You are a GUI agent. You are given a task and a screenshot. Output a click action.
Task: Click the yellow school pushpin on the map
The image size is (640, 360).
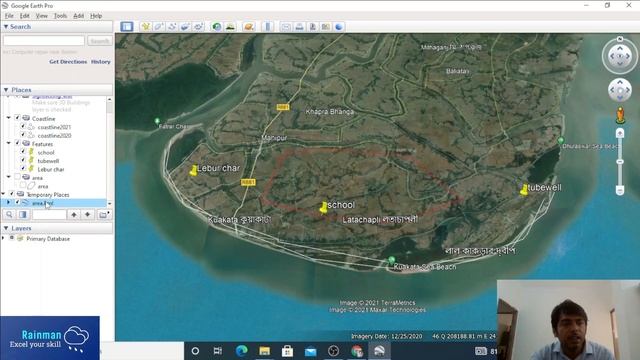[x=324, y=207]
